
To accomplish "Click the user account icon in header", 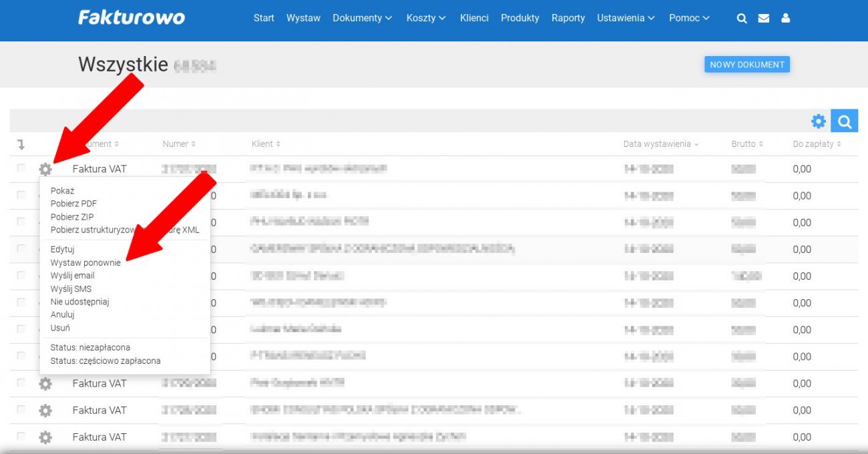I will point(785,19).
